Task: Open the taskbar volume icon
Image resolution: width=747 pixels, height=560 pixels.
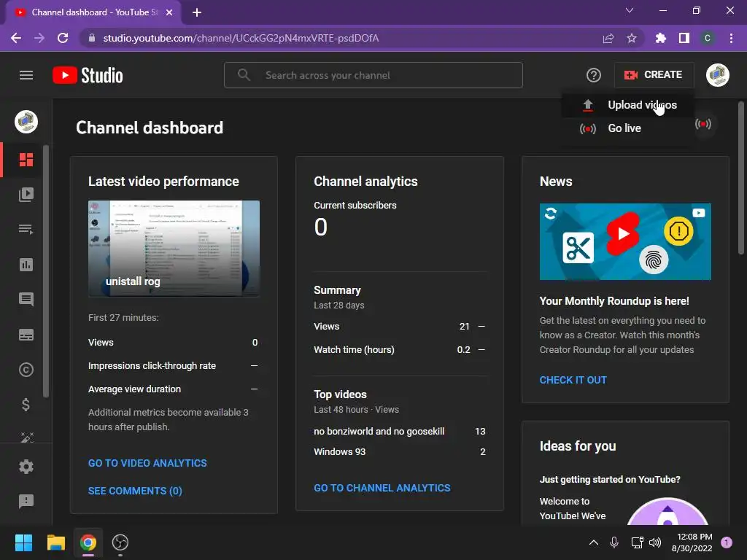Action: (656, 542)
